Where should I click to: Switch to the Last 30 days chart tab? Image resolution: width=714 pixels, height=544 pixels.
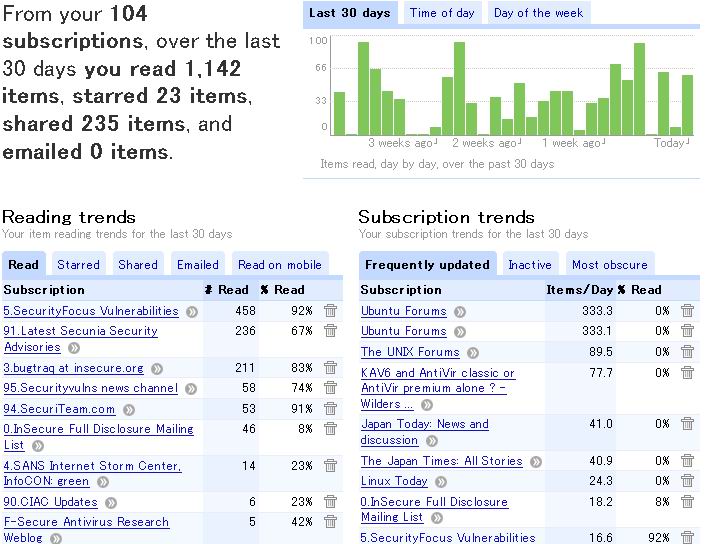350,13
